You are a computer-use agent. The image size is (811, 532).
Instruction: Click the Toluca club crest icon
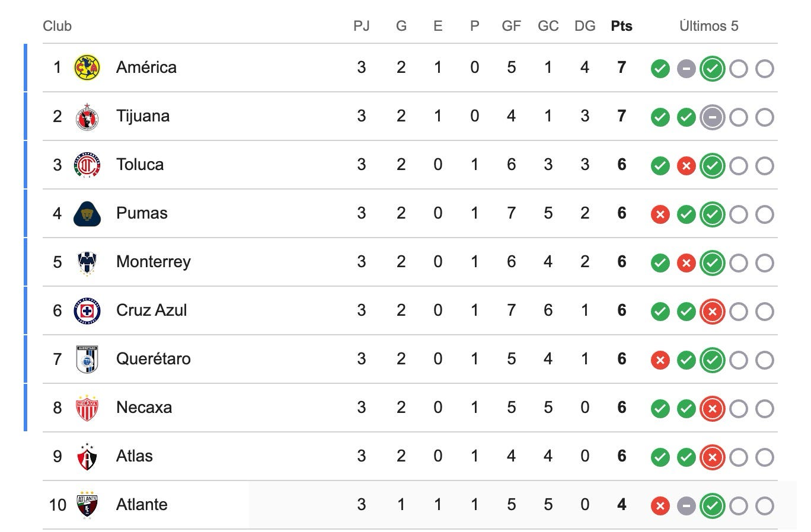[87, 165]
